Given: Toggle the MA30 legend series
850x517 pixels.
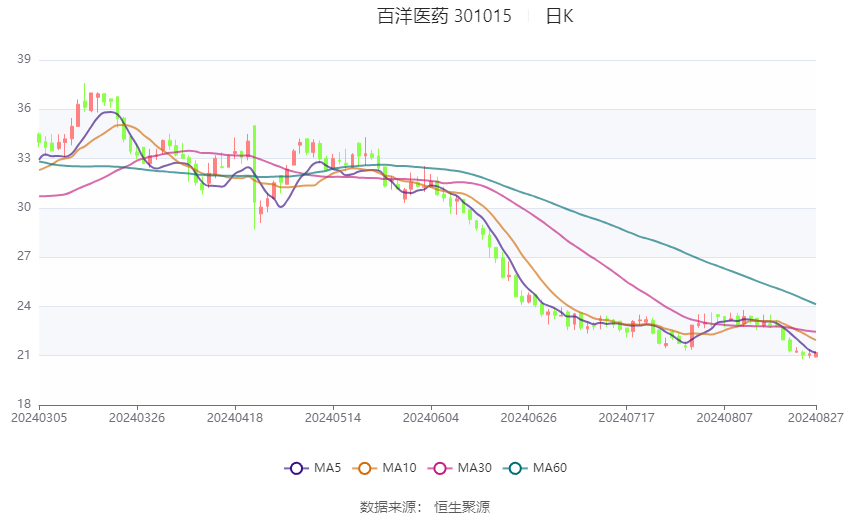Looking at the screenshot, I should point(460,468).
